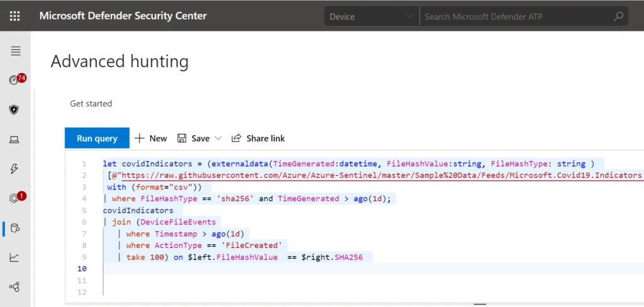Expand the chevron next to Save
Screen dimensions: 644x307
219,138
